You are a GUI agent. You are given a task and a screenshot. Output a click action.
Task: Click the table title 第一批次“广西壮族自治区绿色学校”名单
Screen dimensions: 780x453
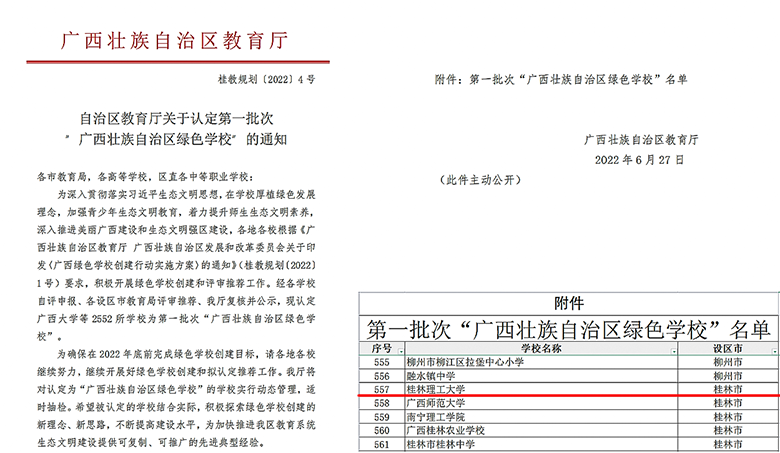coord(569,329)
